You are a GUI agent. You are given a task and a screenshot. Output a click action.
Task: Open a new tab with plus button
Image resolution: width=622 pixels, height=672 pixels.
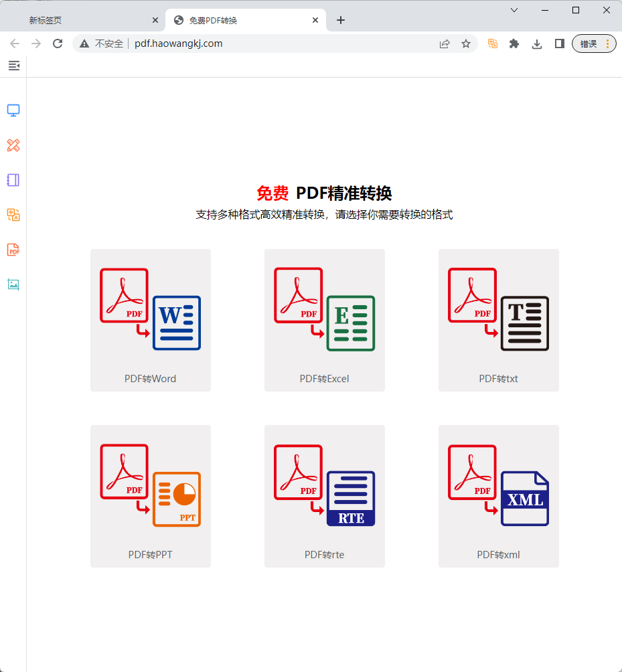tap(341, 20)
